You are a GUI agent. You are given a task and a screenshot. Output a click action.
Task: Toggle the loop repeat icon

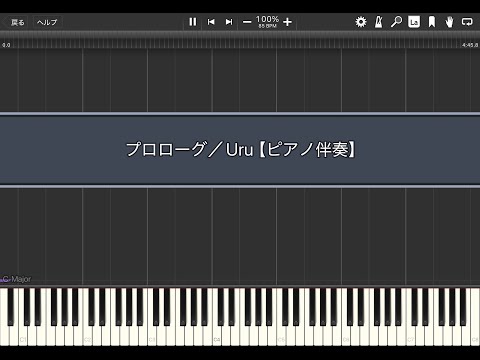tap(467, 22)
